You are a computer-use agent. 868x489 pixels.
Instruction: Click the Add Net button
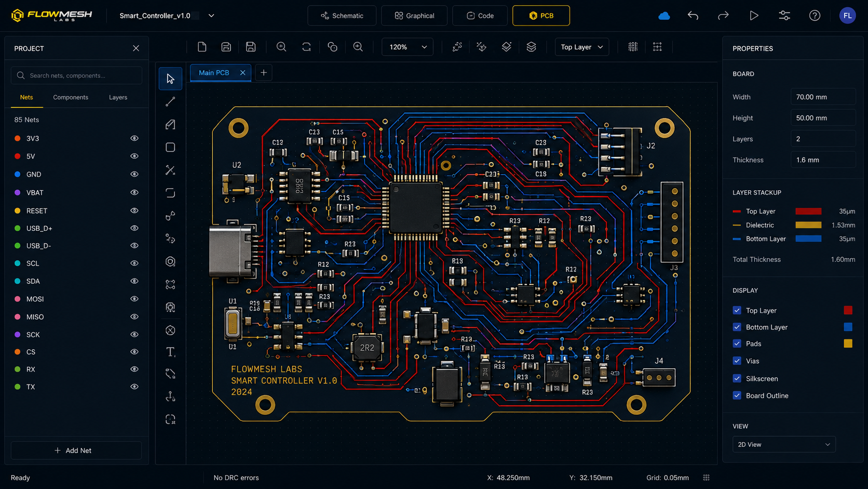(76, 451)
